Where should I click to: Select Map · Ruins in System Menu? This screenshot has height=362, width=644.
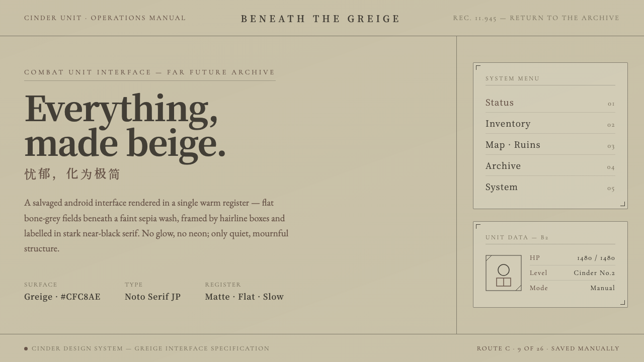[550, 145]
